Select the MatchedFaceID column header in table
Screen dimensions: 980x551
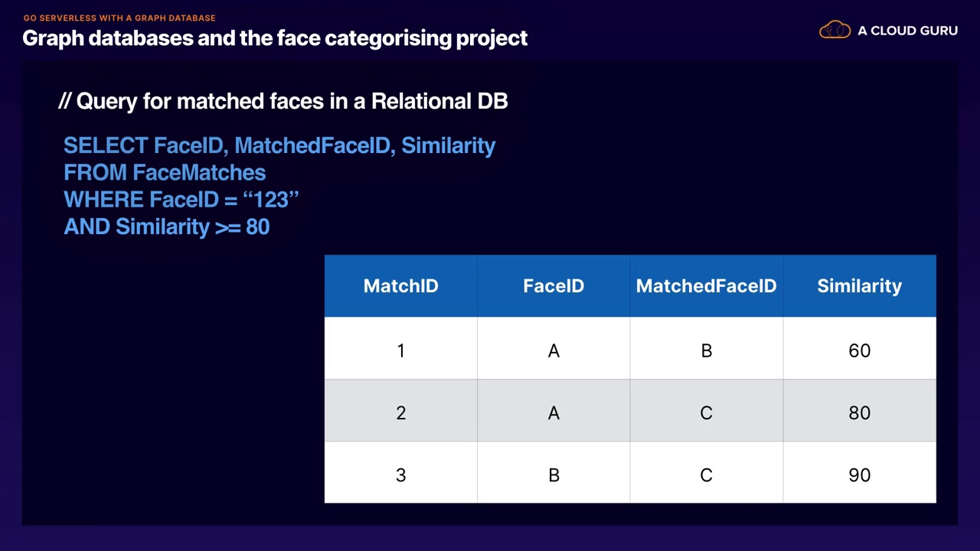pyautogui.click(x=706, y=286)
